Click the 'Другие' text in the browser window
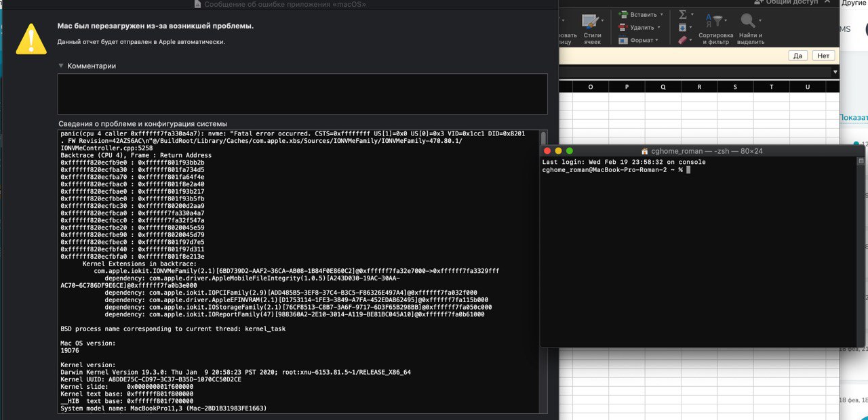Screen dimensions: 868x420 point(854,3)
